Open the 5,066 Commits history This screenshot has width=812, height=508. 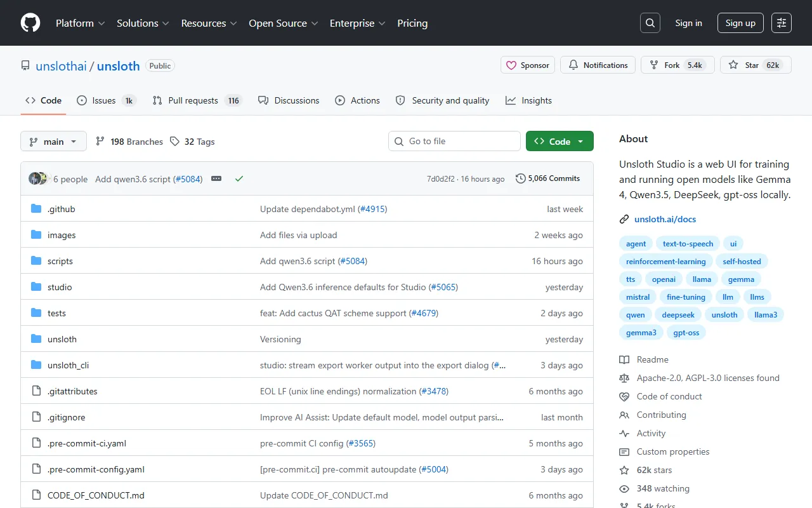pos(548,178)
